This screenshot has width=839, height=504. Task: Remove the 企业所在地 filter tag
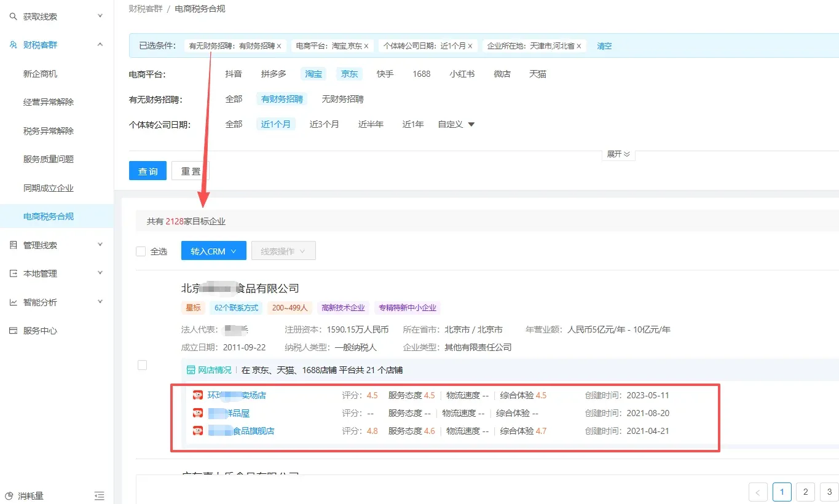(579, 46)
